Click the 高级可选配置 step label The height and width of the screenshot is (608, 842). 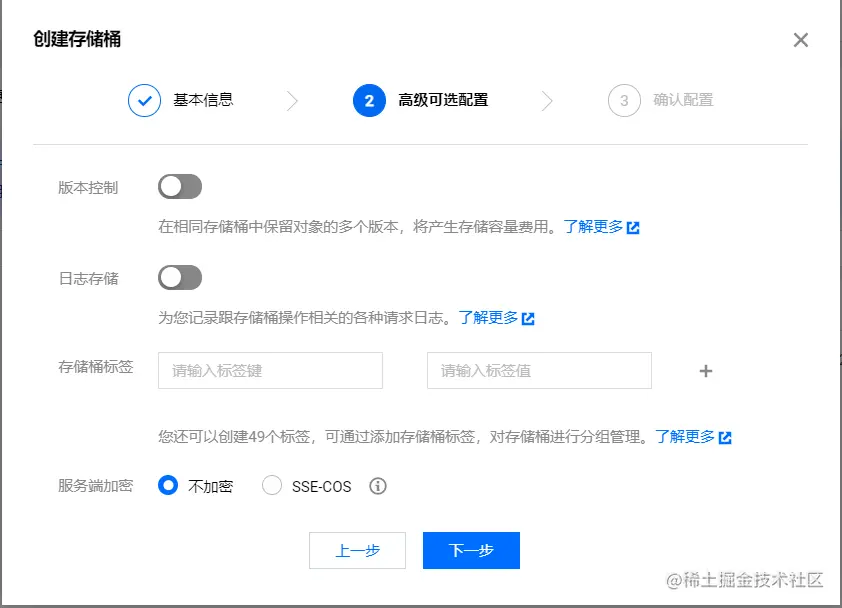(x=443, y=100)
